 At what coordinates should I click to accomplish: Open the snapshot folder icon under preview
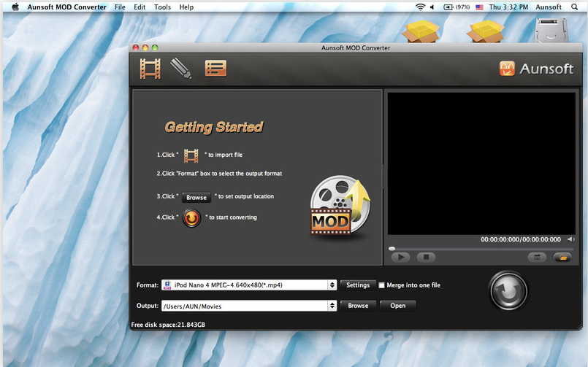coord(562,257)
